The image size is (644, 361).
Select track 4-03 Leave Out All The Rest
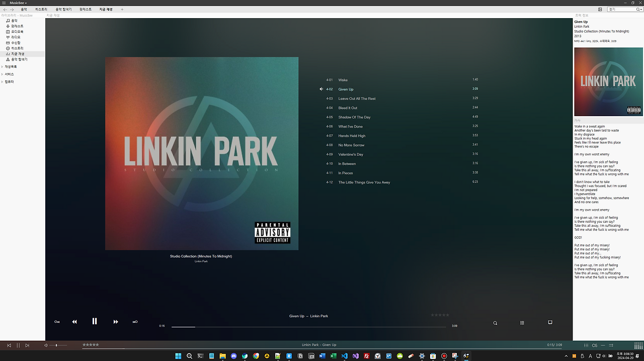pos(401,99)
